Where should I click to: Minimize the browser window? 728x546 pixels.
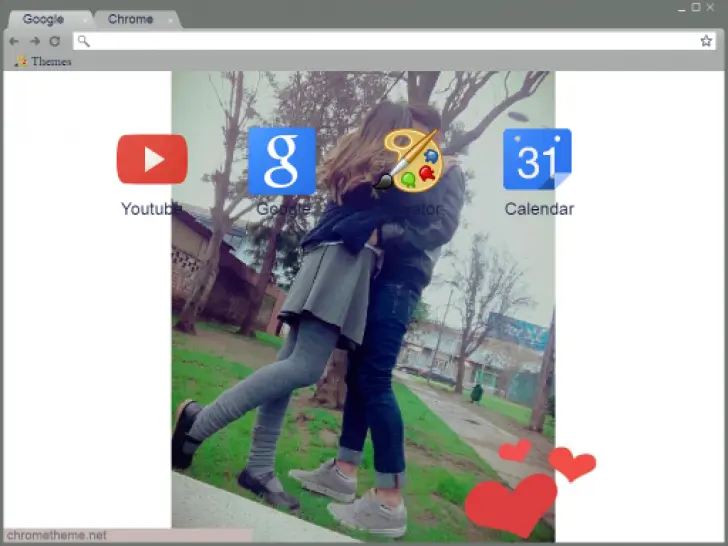[x=681, y=7]
